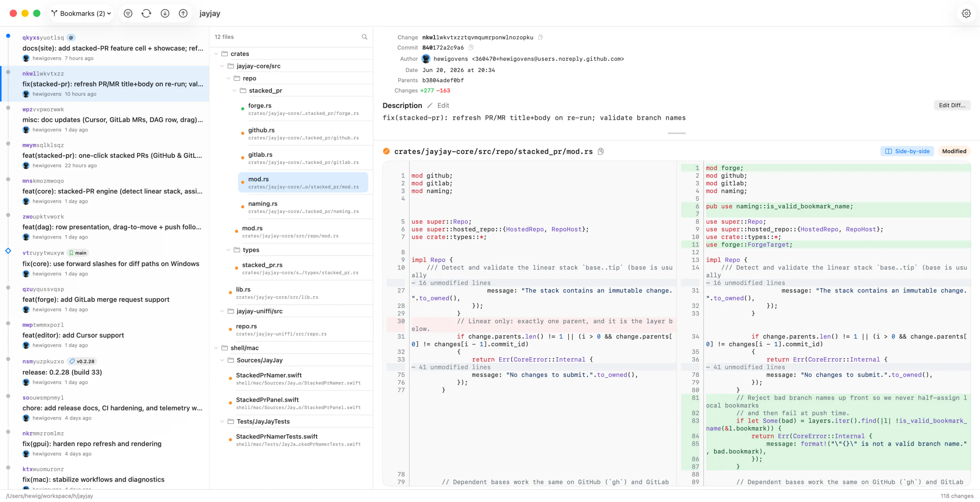Click the fetch (download arrow) icon
The image size is (980, 502).
click(x=165, y=13)
